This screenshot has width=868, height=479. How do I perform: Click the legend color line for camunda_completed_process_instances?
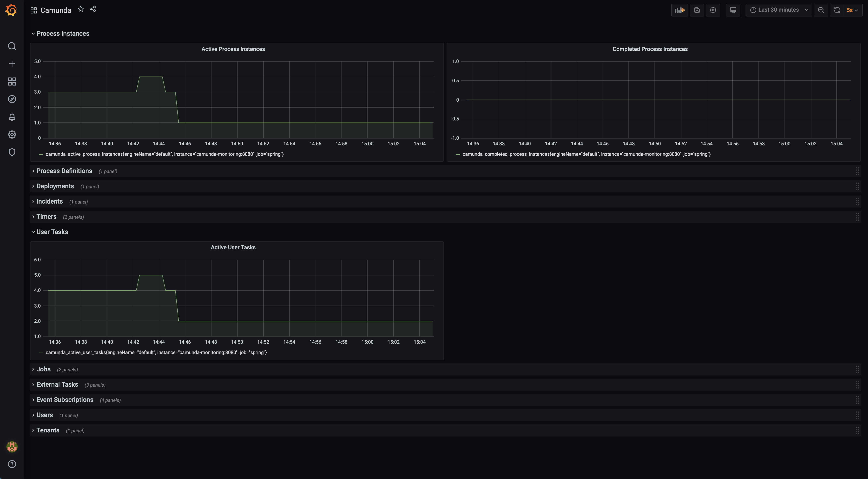458,154
